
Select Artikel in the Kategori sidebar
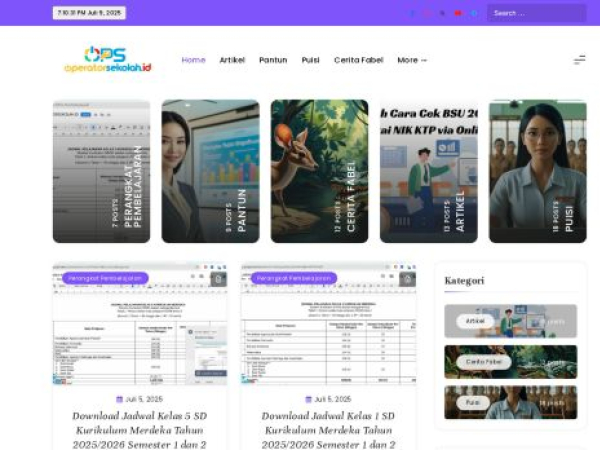(x=476, y=321)
